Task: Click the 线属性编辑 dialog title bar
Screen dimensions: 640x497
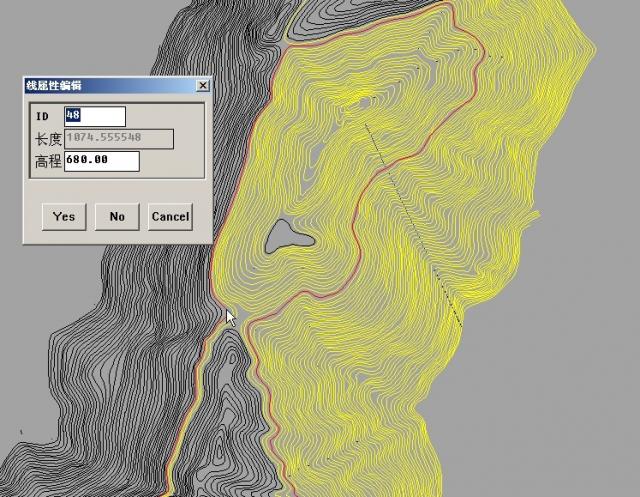Action: (100, 86)
